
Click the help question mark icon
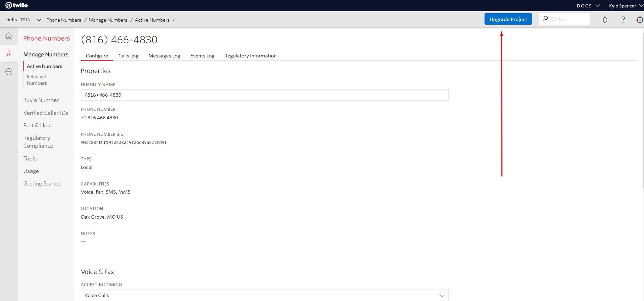pyautogui.click(x=623, y=20)
